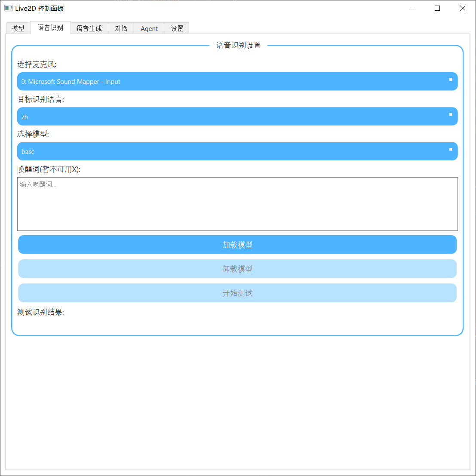Click the dropdown arrow next to zh
476x476 pixels.
point(450,115)
